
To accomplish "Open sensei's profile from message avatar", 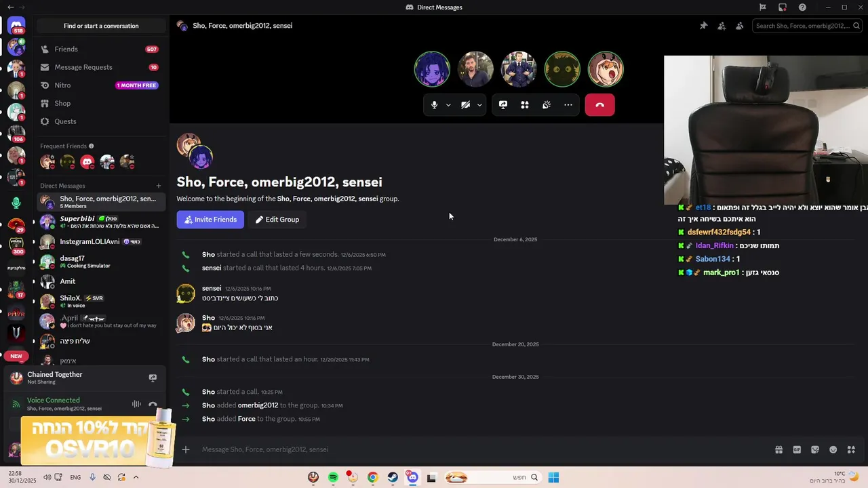I will (x=186, y=293).
